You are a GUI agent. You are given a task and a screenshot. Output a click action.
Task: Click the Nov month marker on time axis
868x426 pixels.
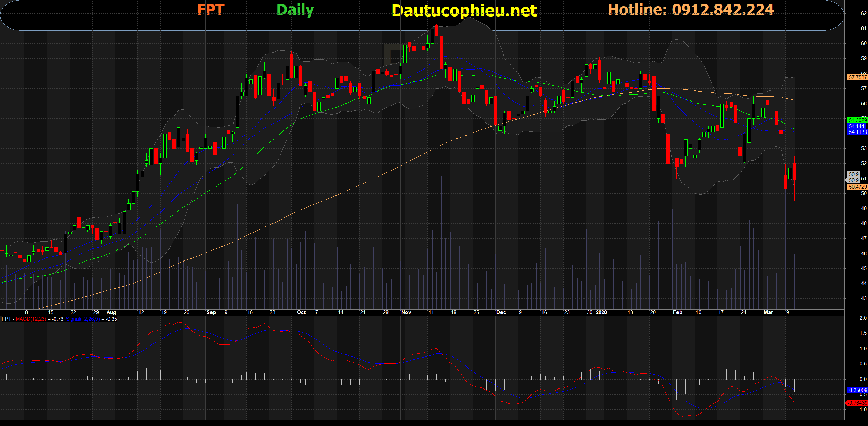(406, 312)
